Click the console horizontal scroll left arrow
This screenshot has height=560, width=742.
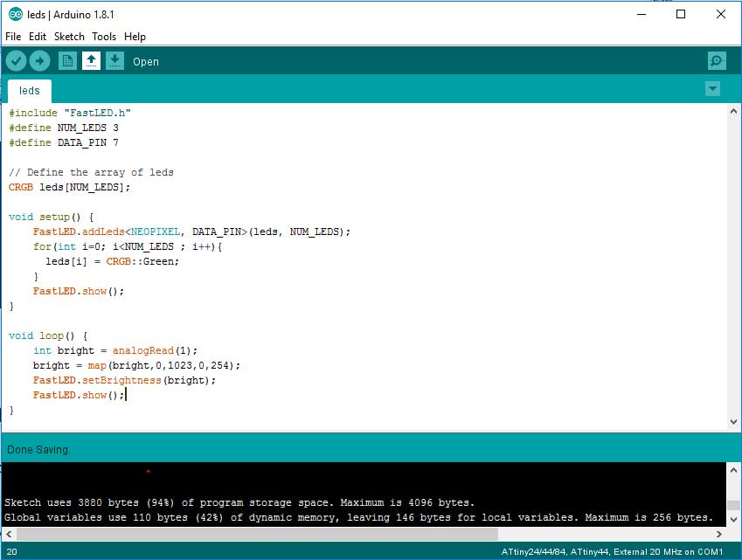[9, 534]
